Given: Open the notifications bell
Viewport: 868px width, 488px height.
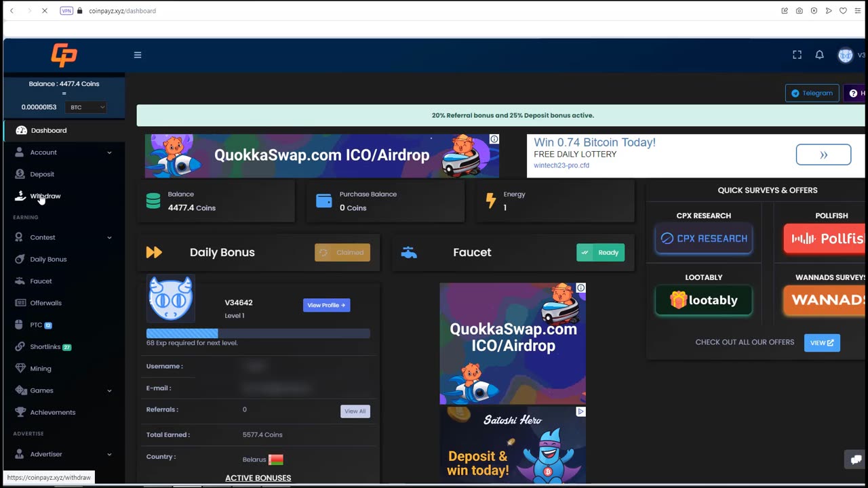Looking at the screenshot, I should pyautogui.click(x=819, y=55).
